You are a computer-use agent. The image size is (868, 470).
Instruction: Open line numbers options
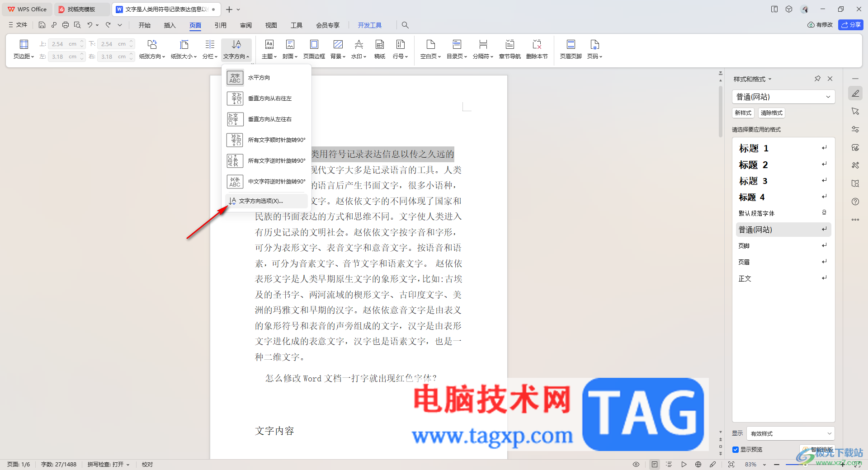pos(400,49)
